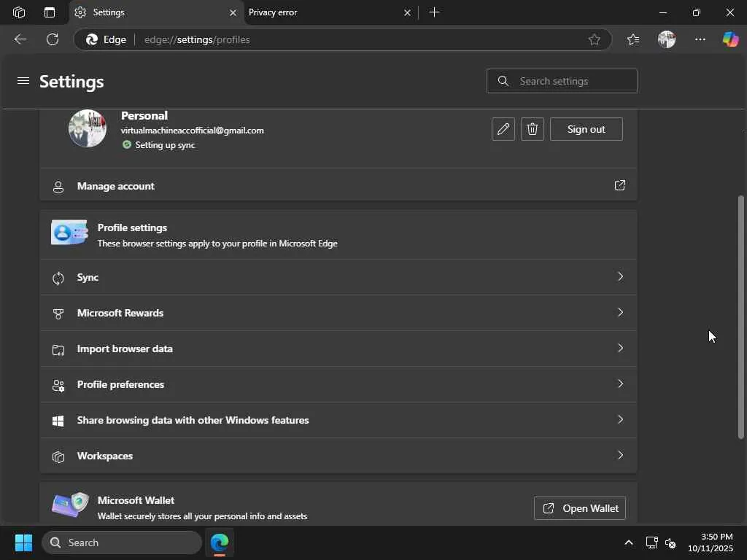The width and height of the screenshot is (747, 560).
Task: Add this page to favorites star icon
Action: tap(594, 39)
